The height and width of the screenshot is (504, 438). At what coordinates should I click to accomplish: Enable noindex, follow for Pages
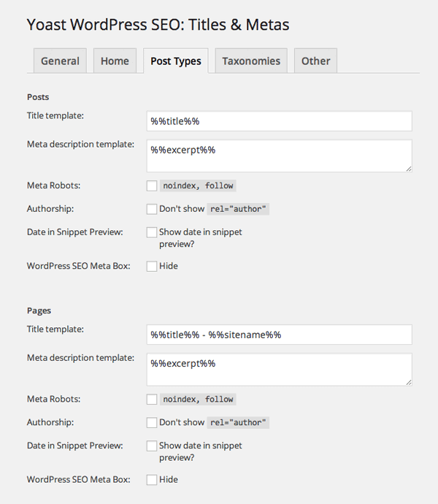pos(152,400)
